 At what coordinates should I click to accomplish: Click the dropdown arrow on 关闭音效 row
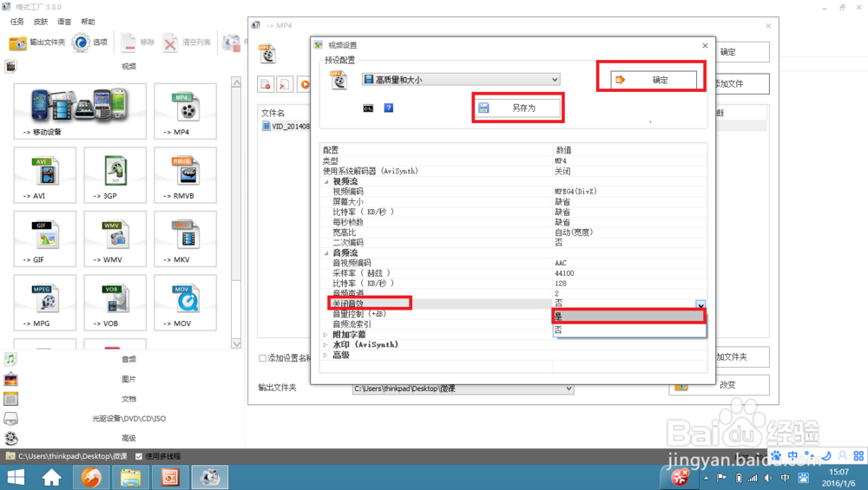[x=700, y=305]
